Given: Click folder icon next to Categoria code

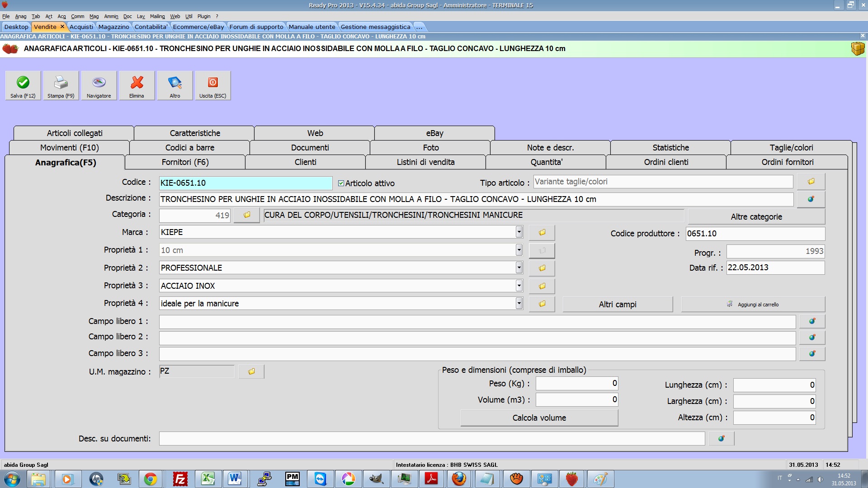Looking at the screenshot, I should [x=247, y=215].
